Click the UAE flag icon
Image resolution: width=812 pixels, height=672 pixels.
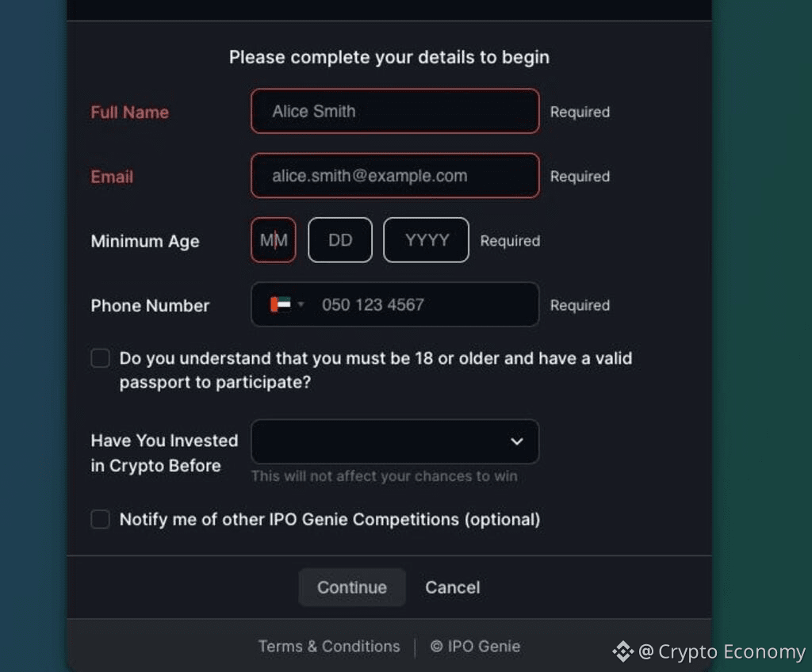280,304
